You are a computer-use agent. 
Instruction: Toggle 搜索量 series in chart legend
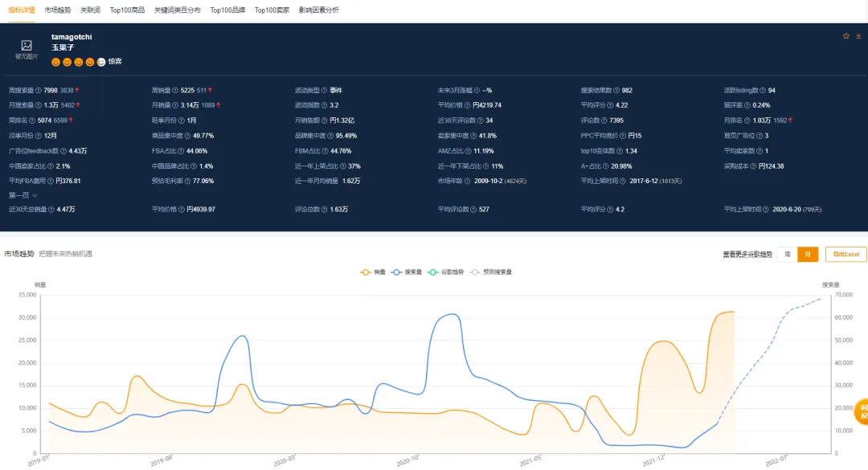tap(407, 272)
